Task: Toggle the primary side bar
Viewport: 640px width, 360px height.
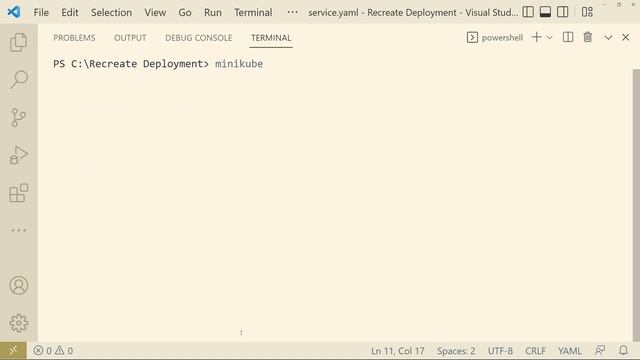Action: pos(528,12)
